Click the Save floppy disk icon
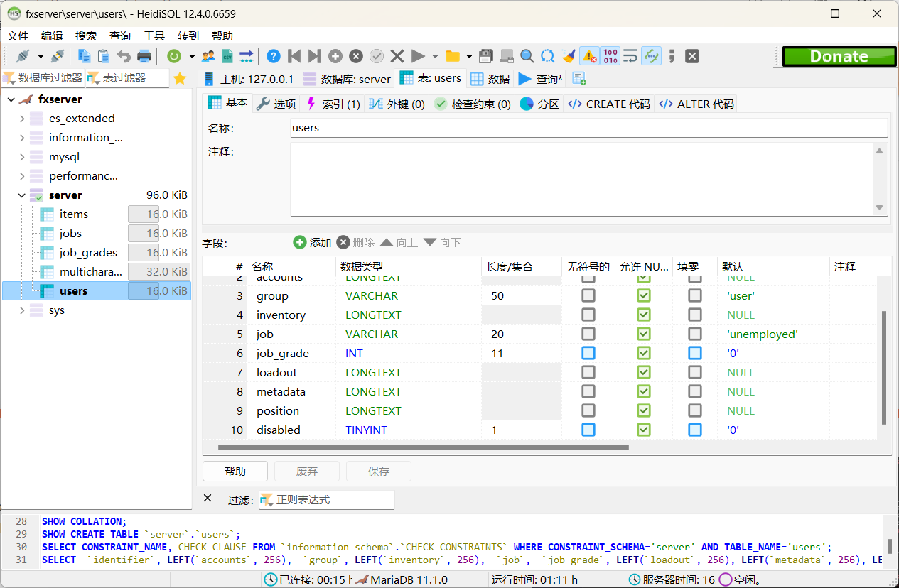The height and width of the screenshot is (588, 899). 486,56
